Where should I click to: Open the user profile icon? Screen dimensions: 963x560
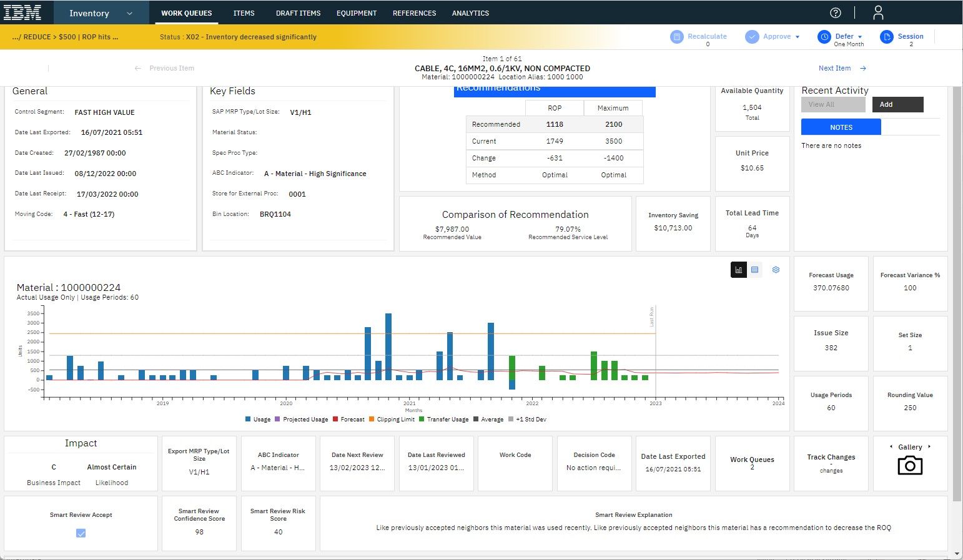click(x=878, y=12)
